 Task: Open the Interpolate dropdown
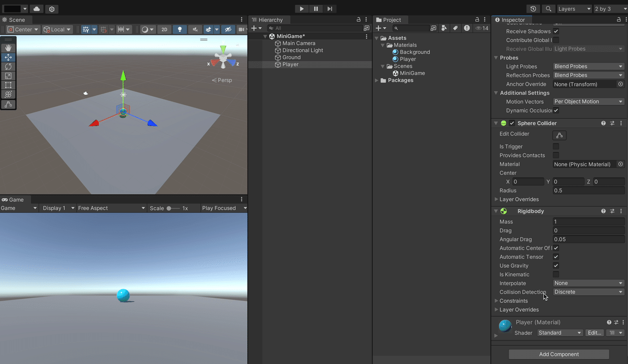tap(588, 282)
